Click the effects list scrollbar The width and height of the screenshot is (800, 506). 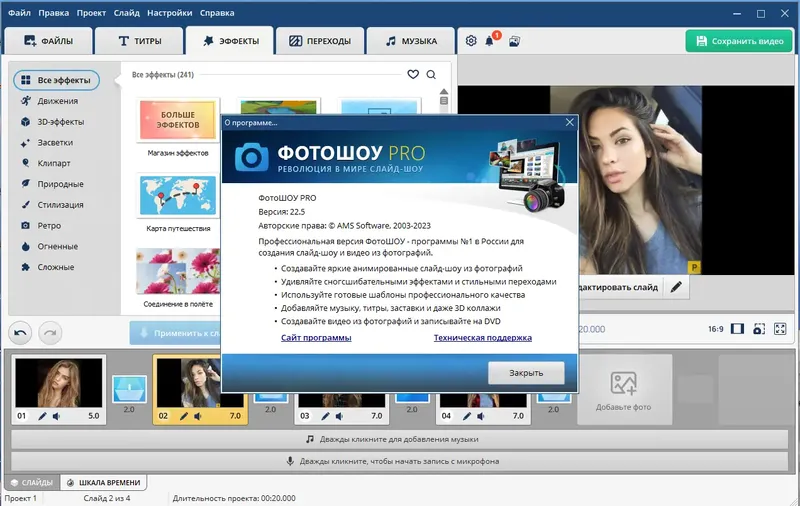coord(444,101)
